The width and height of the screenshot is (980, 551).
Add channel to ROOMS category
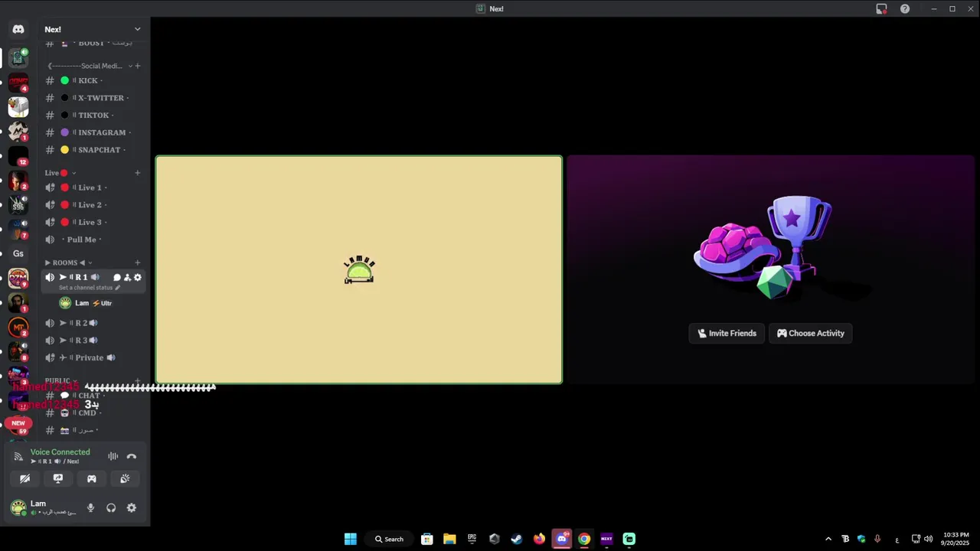(x=138, y=262)
